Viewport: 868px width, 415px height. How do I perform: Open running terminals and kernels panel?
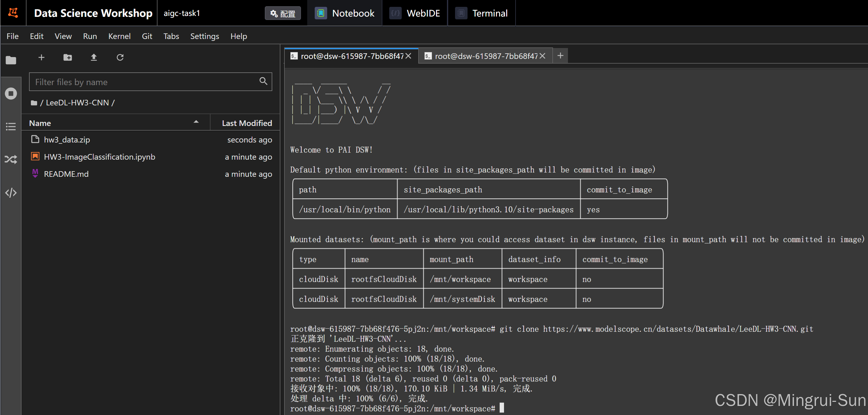[x=11, y=93]
